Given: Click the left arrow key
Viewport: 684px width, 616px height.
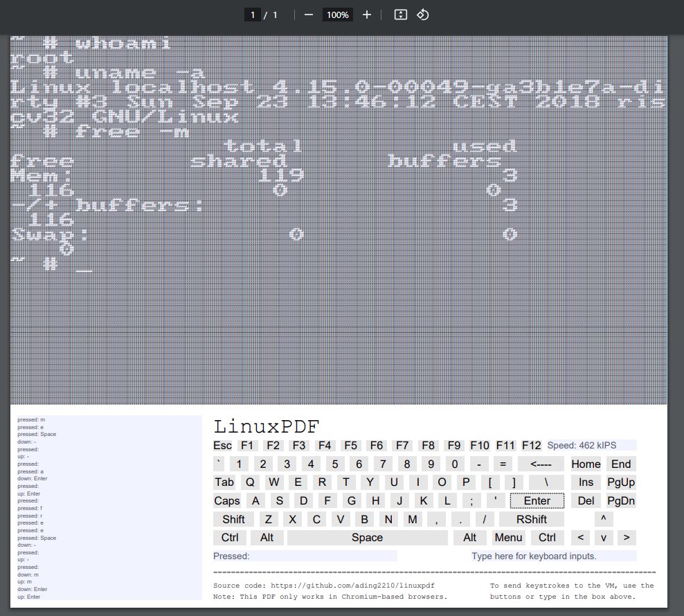Looking at the screenshot, I should pyautogui.click(x=581, y=538).
